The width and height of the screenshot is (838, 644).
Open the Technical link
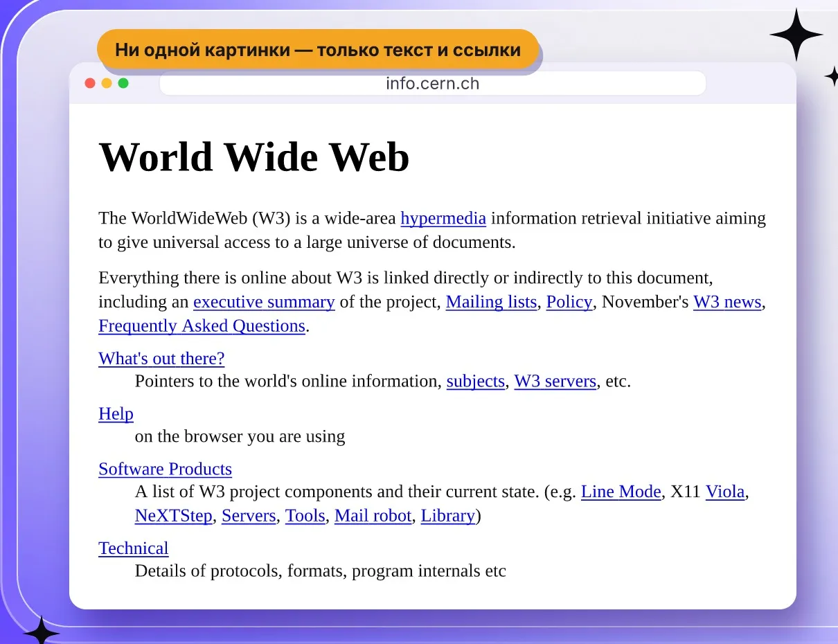point(134,548)
